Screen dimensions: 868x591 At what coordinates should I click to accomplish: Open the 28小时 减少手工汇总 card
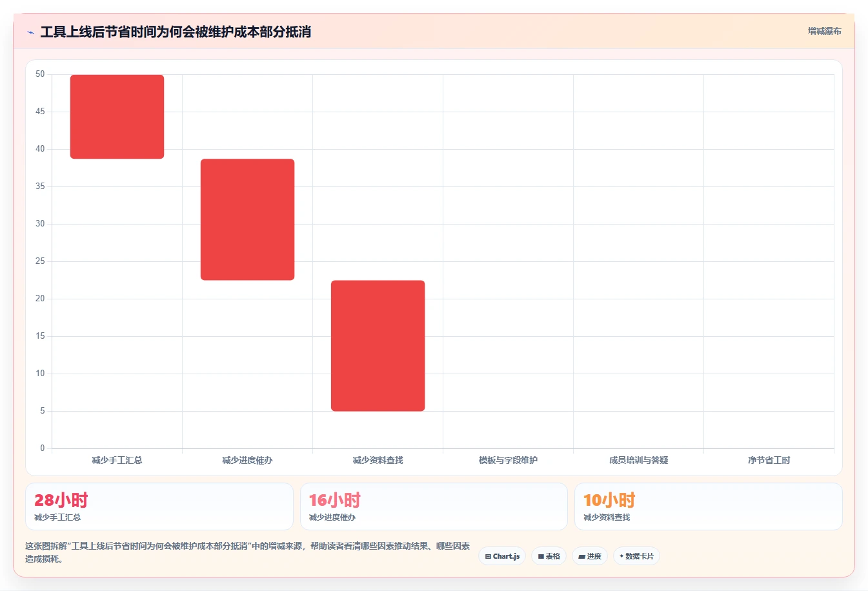[159, 506]
